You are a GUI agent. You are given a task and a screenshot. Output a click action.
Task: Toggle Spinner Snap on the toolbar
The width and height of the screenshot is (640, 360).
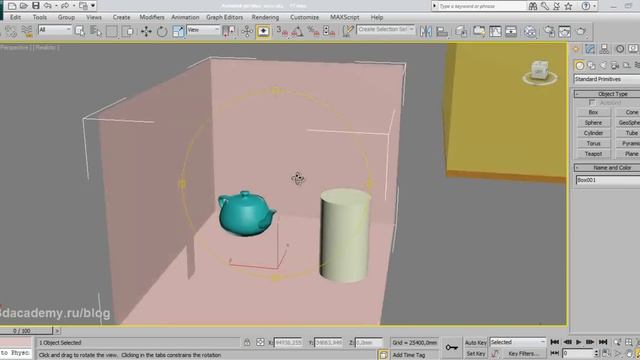pos(329,31)
